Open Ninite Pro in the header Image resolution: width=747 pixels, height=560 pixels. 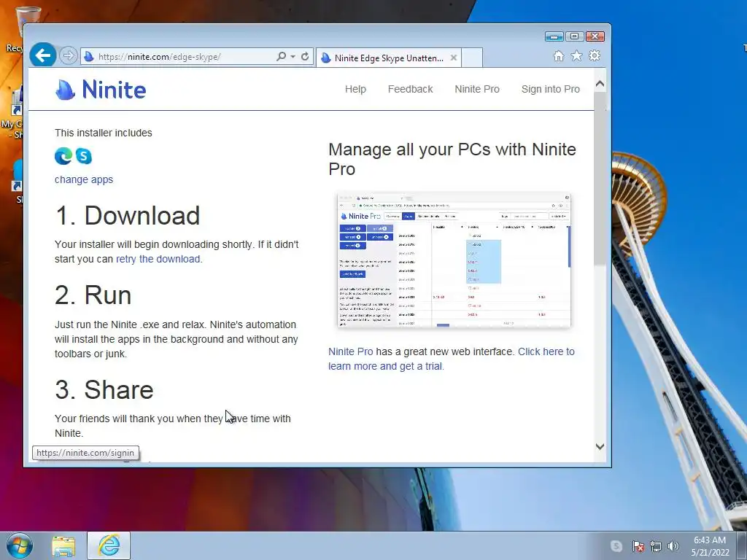[x=477, y=89]
